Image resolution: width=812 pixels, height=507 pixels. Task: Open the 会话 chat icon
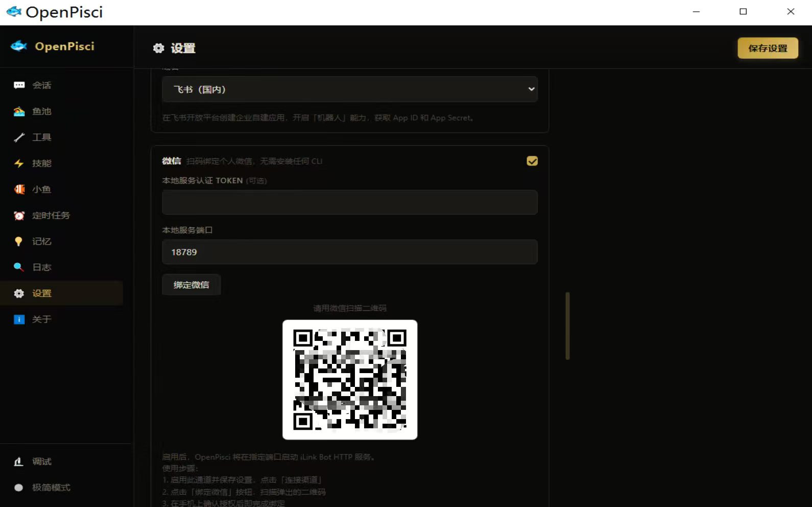point(19,85)
